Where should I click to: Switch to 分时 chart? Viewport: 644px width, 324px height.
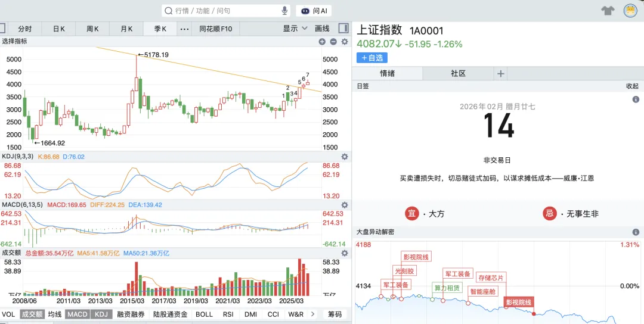[x=24, y=29]
